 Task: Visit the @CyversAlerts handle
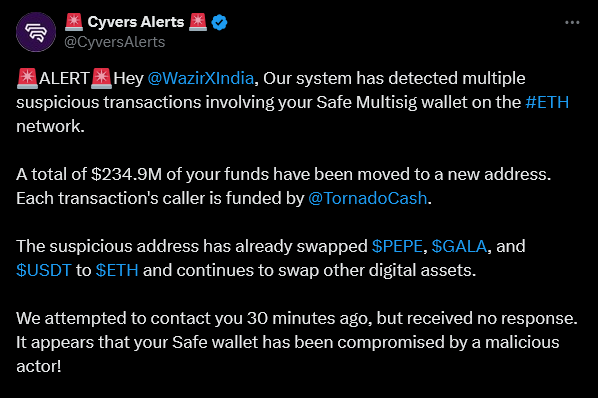click(x=114, y=42)
